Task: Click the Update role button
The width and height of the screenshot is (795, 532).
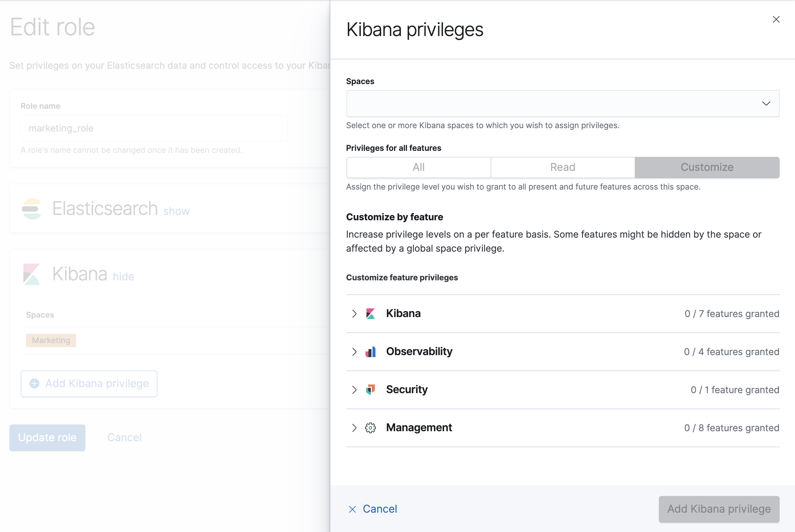Action: click(47, 437)
